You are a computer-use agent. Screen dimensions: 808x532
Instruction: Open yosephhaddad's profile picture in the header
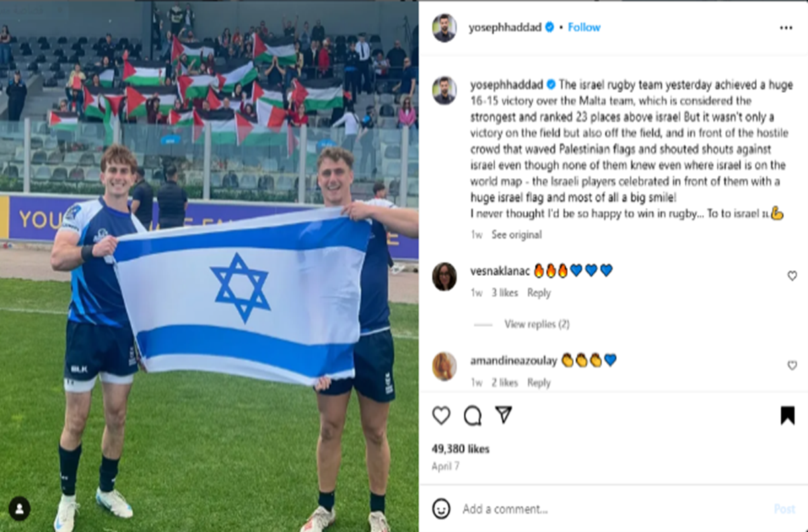pos(444,28)
